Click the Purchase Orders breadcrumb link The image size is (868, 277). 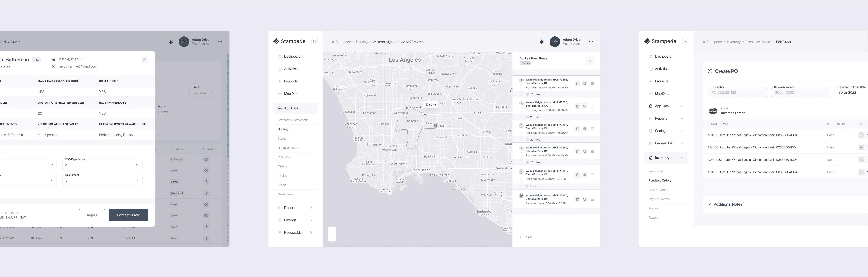[x=758, y=42]
